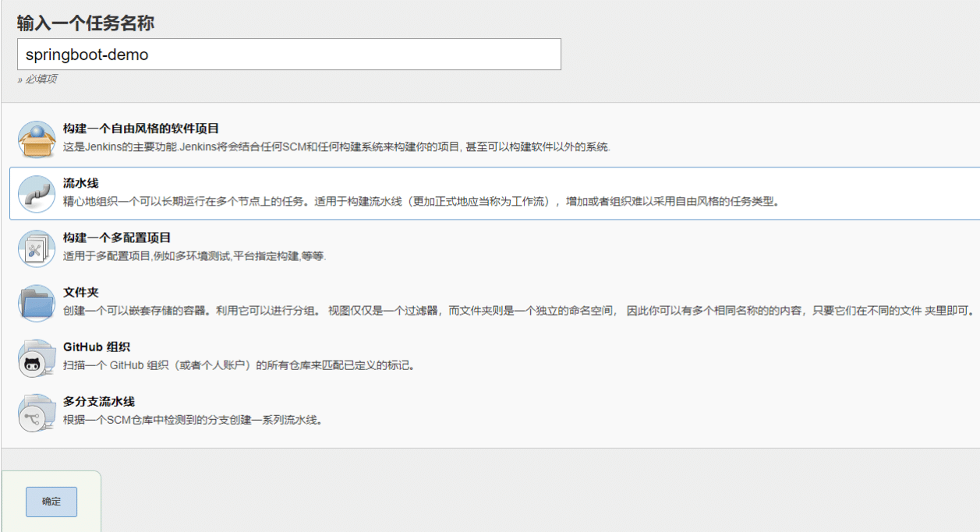Select 构建一个自由风格的软件项目 title
Image resolution: width=980 pixels, height=532 pixels.
(x=141, y=129)
